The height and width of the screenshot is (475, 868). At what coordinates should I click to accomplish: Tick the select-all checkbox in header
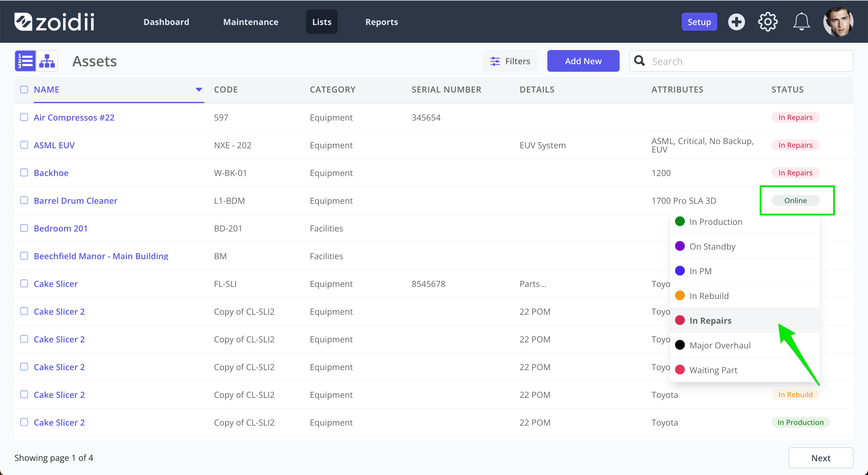24,90
